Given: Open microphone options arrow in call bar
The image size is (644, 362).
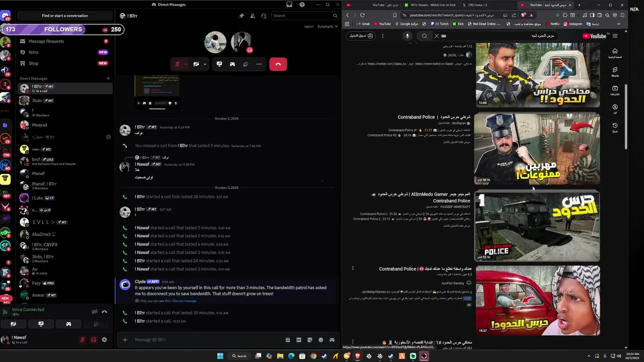Looking at the screenshot, I should (186, 64).
